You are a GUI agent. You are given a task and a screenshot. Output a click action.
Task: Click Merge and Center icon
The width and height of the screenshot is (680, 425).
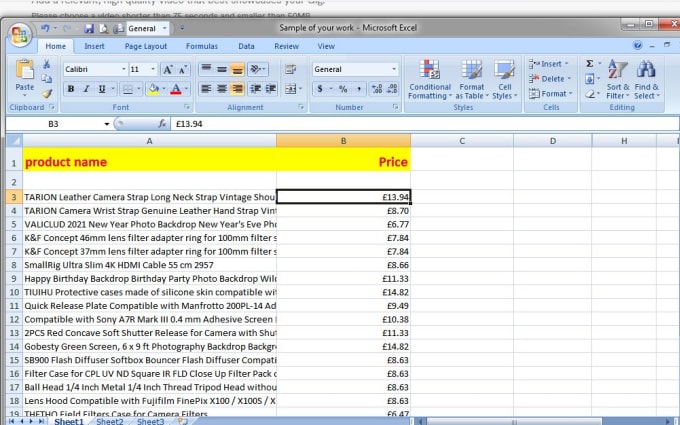[x=291, y=89]
